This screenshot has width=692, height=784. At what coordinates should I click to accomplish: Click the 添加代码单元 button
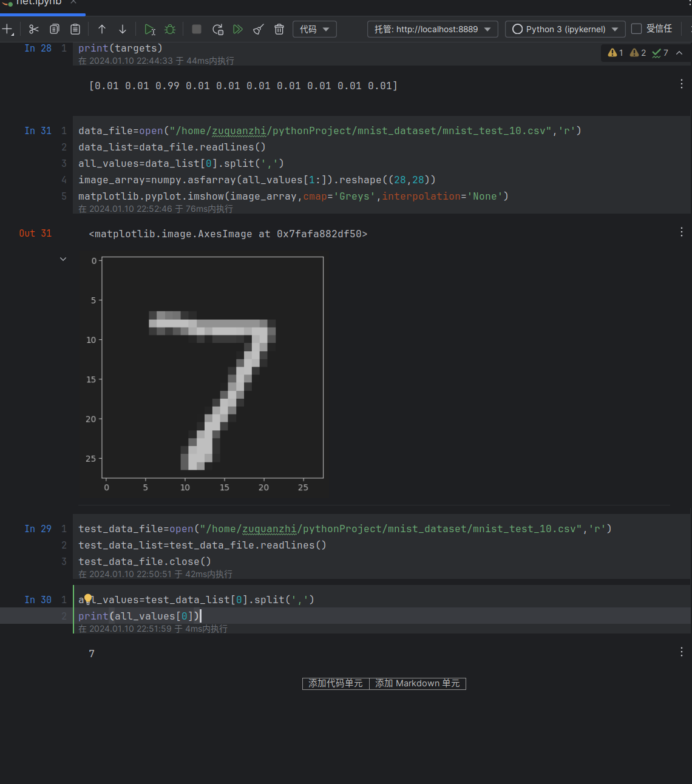(x=336, y=683)
